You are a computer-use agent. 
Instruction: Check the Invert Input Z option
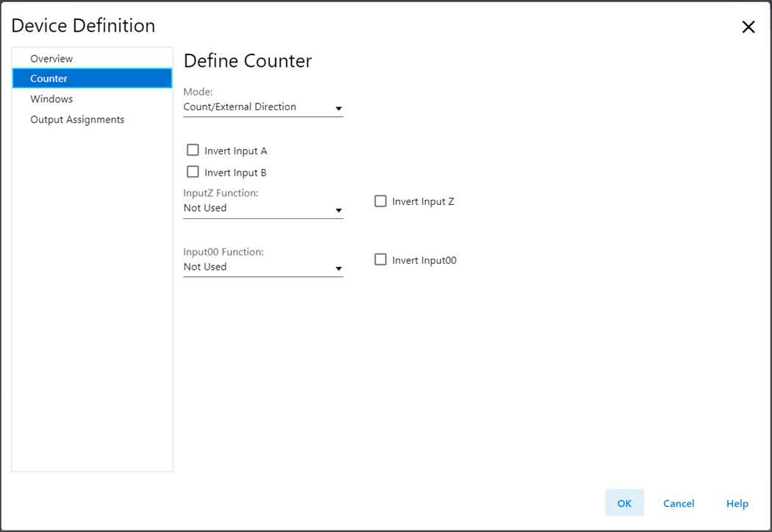[380, 201]
